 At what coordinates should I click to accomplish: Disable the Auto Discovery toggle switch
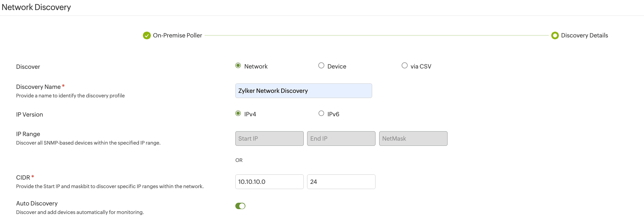(x=240, y=206)
